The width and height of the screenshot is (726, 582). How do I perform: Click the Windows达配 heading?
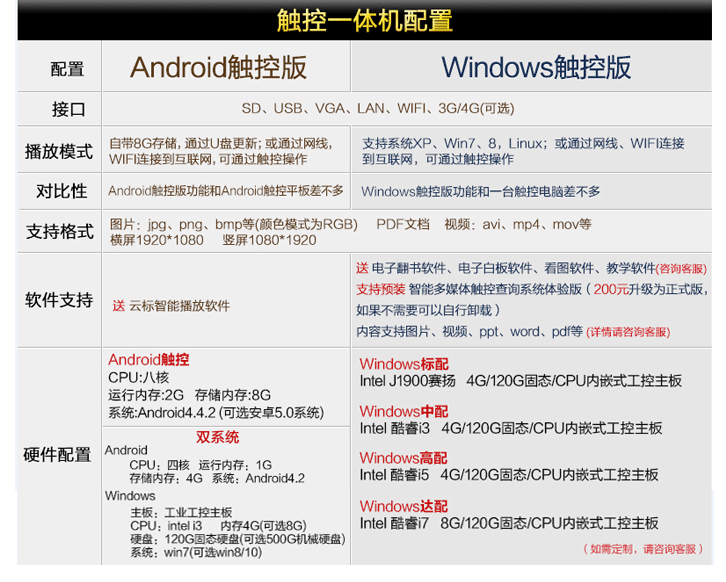tap(404, 506)
